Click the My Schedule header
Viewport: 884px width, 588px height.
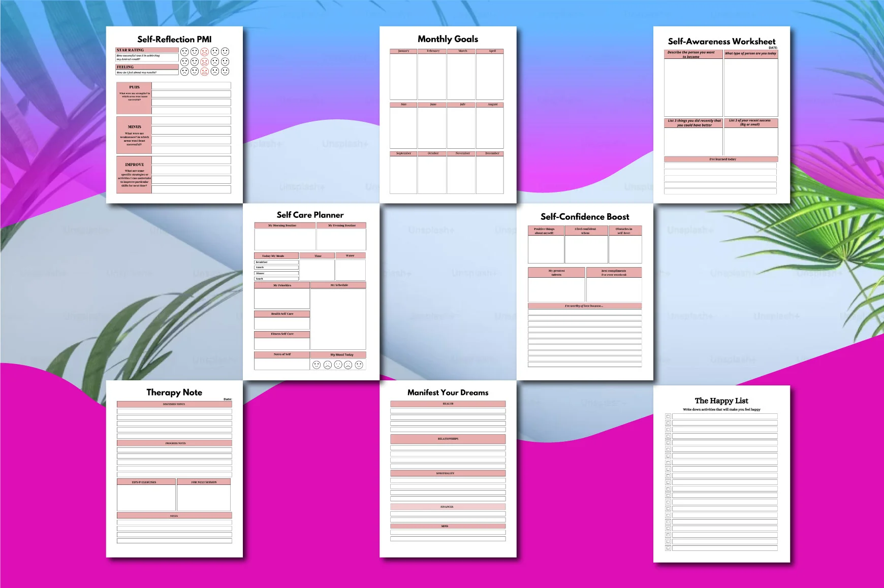[x=338, y=285]
